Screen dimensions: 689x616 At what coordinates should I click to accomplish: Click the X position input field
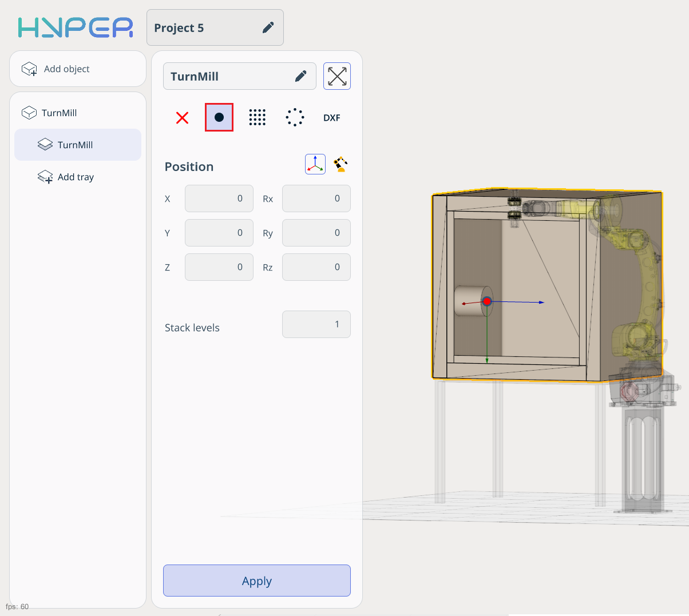(x=219, y=198)
